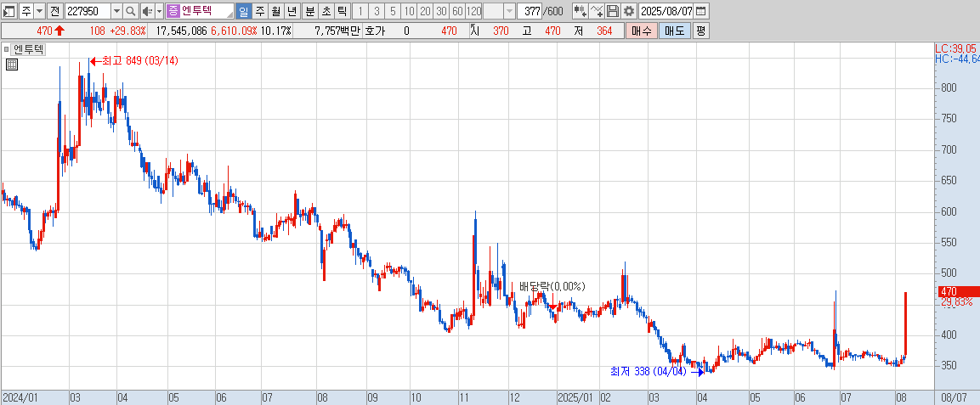Click the date field 2025/08/07
Image resolution: width=980 pixels, height=405 pixels.
pyautogui.click(x=666, y=10)
